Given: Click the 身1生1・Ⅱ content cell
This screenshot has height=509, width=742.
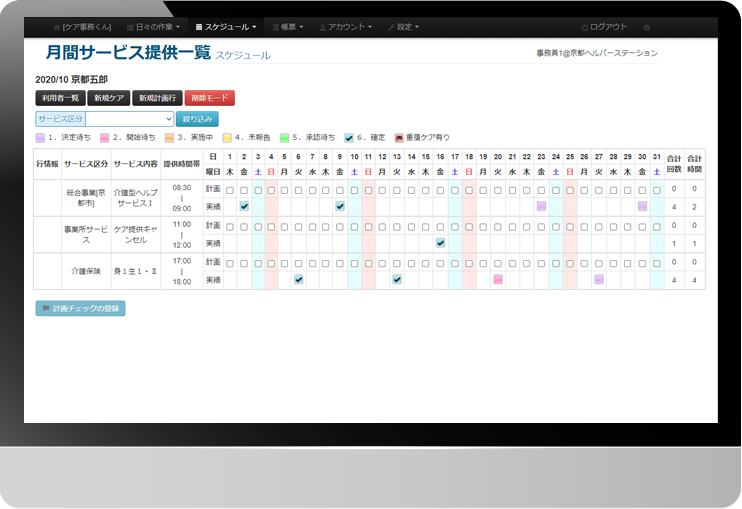Looking at the screenshot, I should pos(136,271).
